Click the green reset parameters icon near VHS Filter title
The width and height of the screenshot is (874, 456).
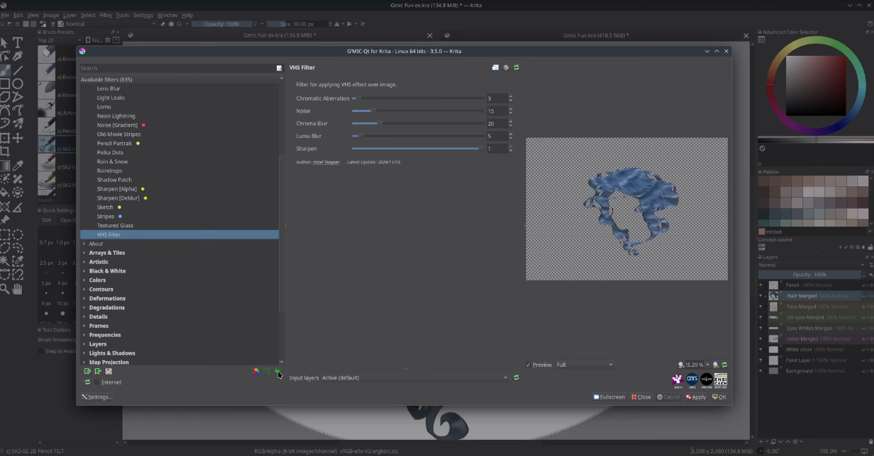click(516, 67)
